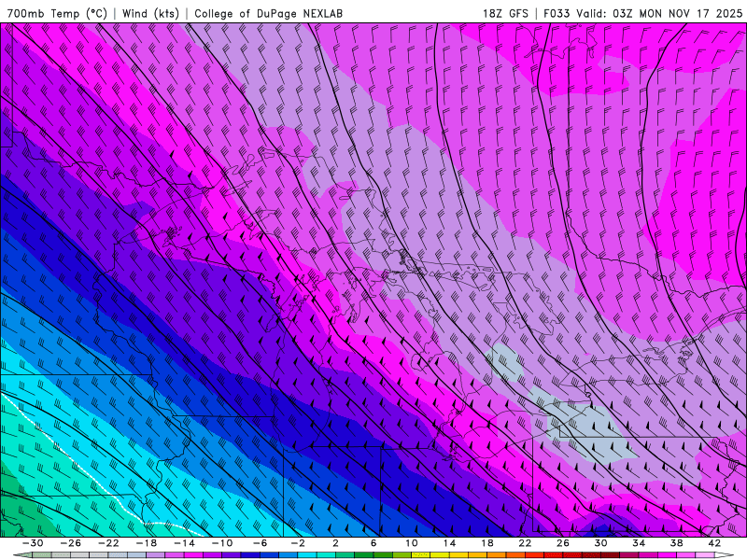
Task: Click the Valid: 03Z MON NOV 17 2025 text
Action: pyautogui.click(x=659, y=14)
